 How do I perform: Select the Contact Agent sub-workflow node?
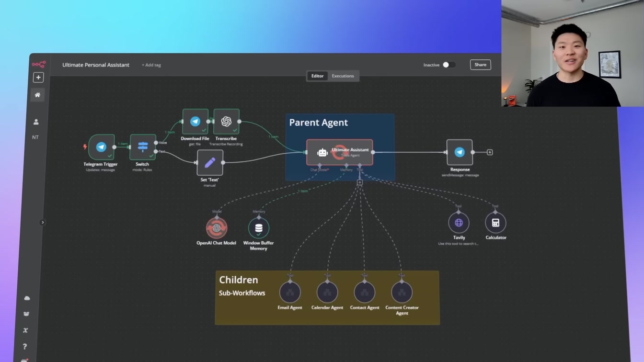(x=364, y=292)
